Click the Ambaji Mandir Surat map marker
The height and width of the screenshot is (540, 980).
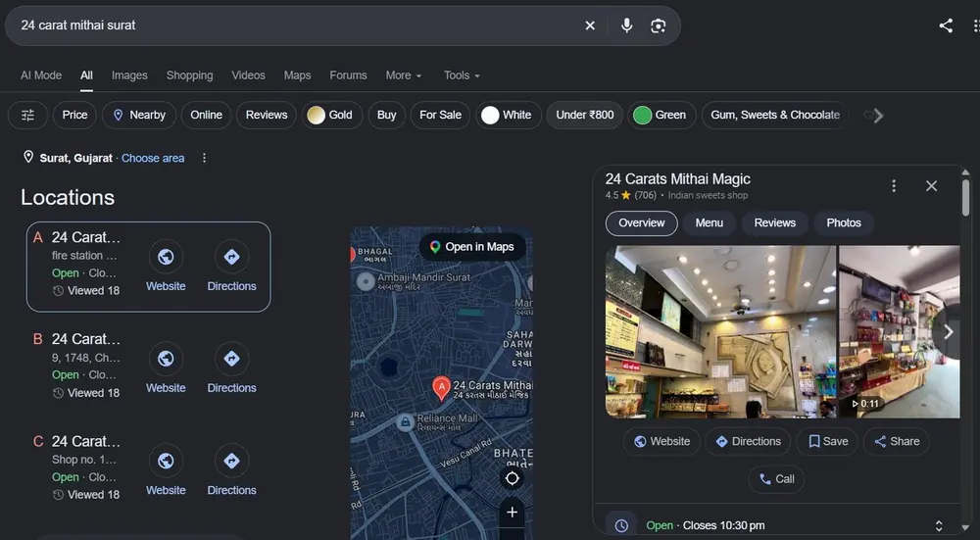click(366, 281)
